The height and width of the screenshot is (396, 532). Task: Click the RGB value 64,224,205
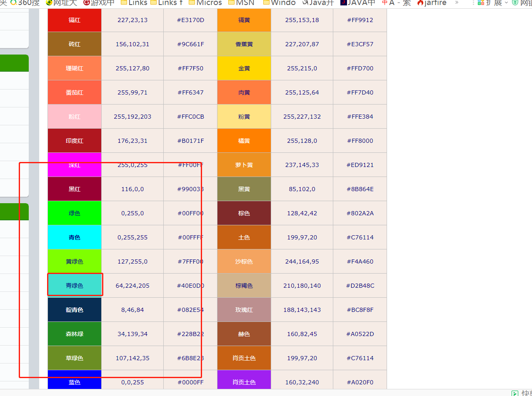[132, 286]
